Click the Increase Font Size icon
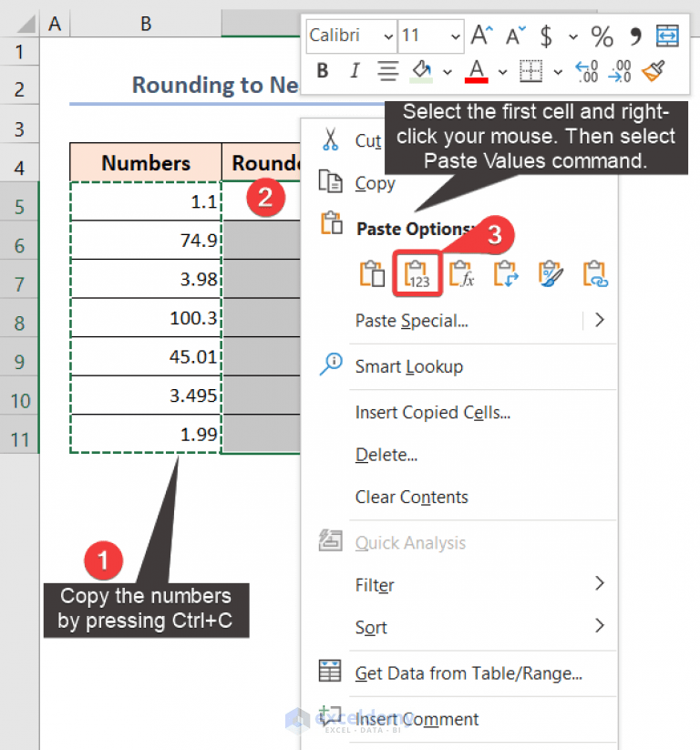The width and height of the screenshot is (700, 750). coord(482,36)
